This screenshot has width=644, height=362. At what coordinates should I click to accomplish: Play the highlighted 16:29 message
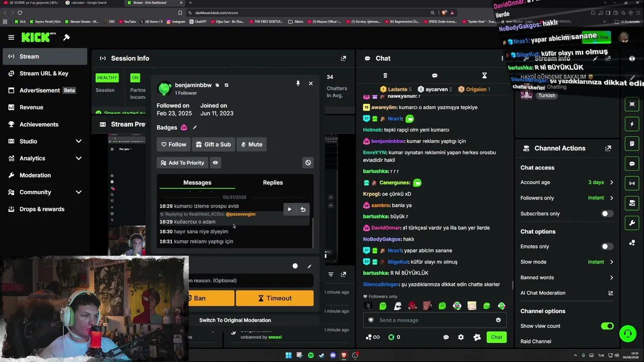[289, 209]
